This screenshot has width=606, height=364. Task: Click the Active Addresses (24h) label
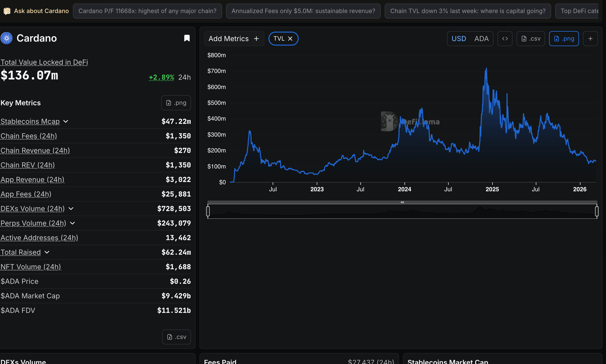39,238
